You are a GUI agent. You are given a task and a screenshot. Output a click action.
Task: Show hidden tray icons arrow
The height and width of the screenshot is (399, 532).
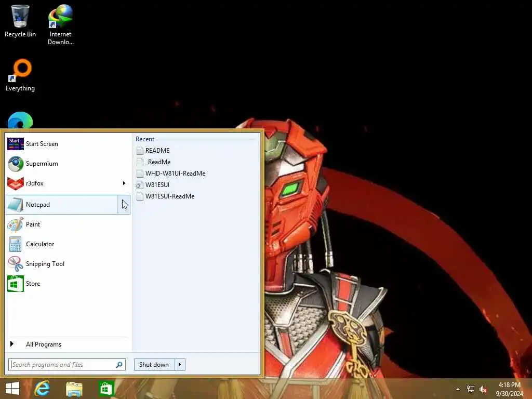458,389
